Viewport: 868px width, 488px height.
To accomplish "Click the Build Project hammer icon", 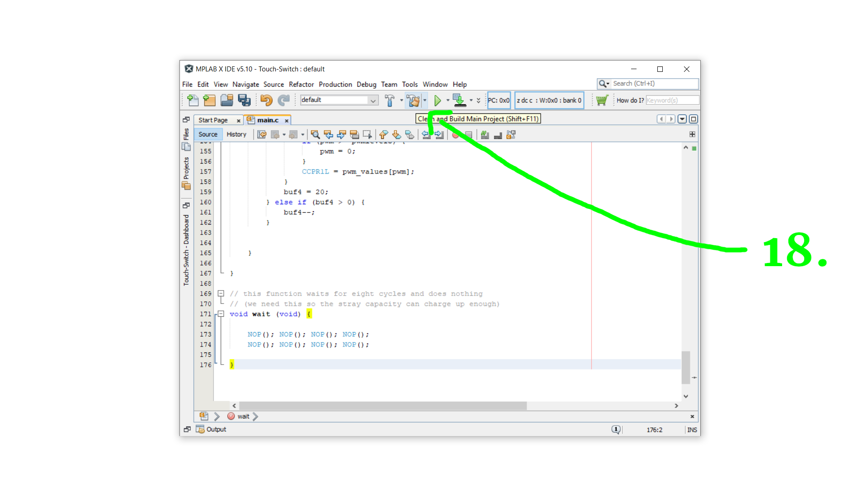I will point(389,100).
